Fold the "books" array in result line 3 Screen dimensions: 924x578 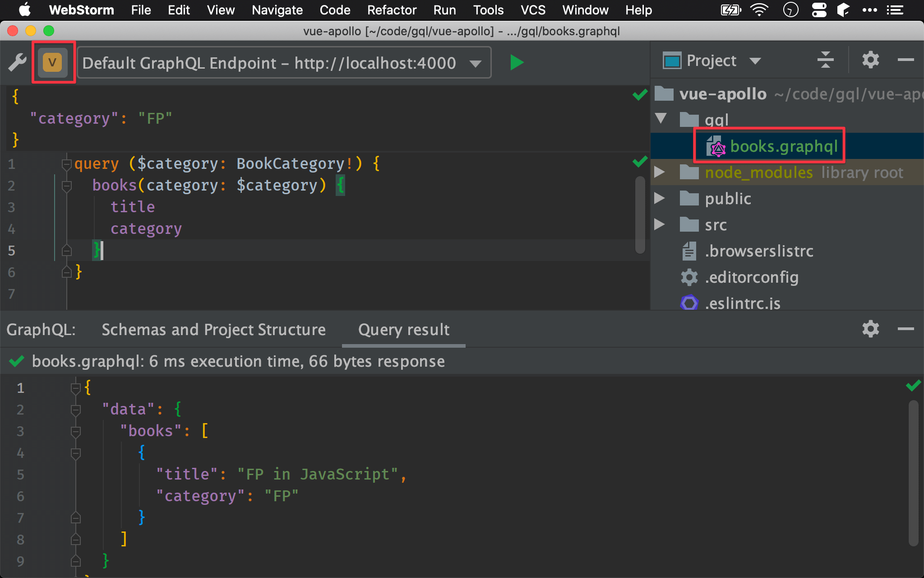tap(76, 431)
